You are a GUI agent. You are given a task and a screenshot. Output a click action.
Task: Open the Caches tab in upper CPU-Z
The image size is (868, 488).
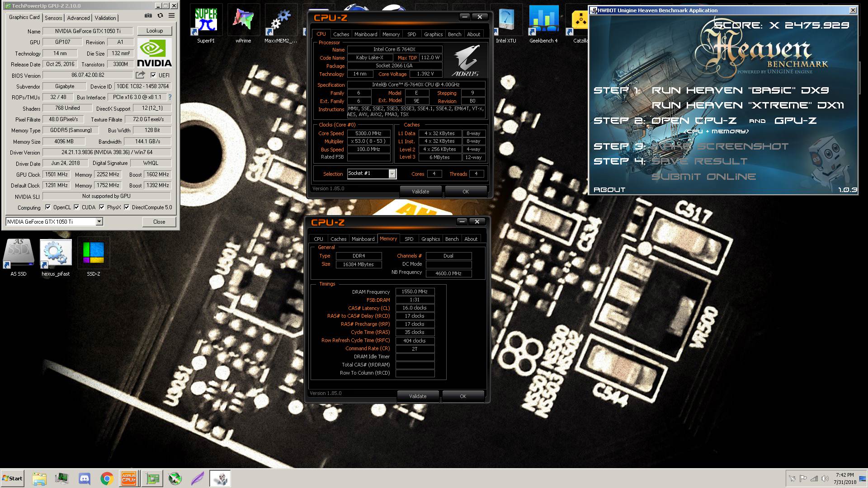point(341,34)
